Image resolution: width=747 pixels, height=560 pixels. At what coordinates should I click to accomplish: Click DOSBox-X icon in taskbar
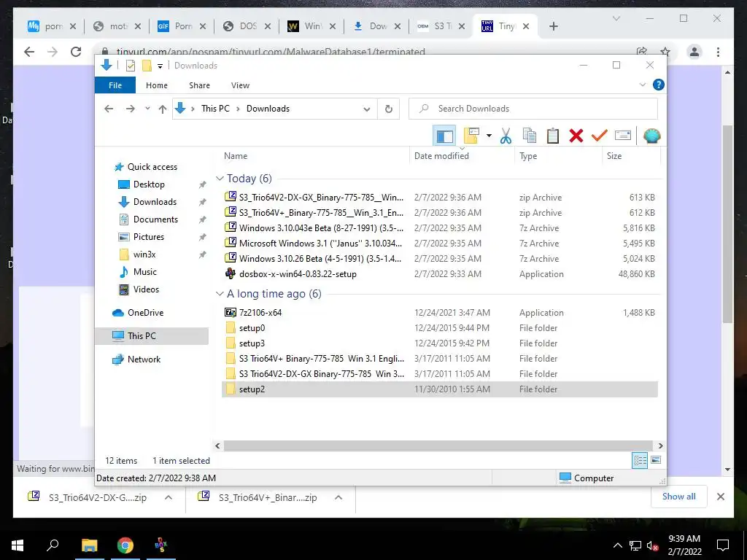[161, 545]
